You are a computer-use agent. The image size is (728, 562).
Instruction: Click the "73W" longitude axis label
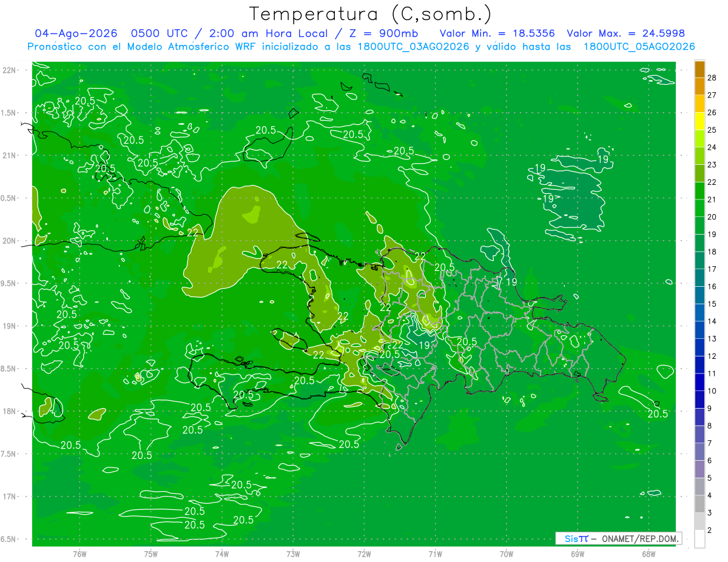pos(293,554)
